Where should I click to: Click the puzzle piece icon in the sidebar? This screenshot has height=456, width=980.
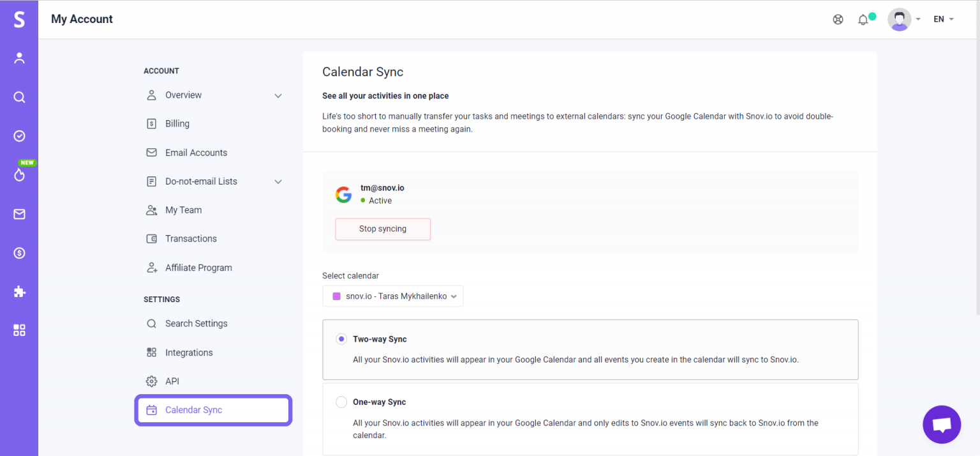pos(19,292)
